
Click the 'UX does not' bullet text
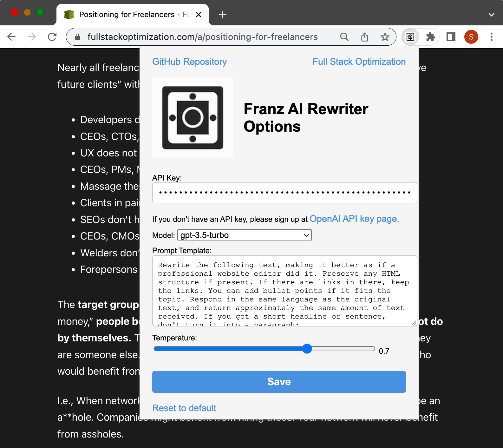pyautogui.click(x=108, y=153)
